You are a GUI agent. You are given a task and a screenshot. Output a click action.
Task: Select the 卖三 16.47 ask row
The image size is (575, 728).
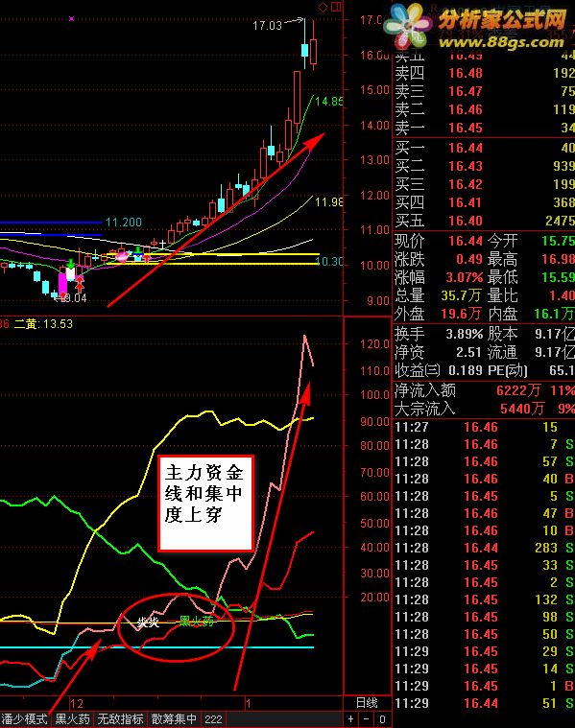[x=485, y=91]
